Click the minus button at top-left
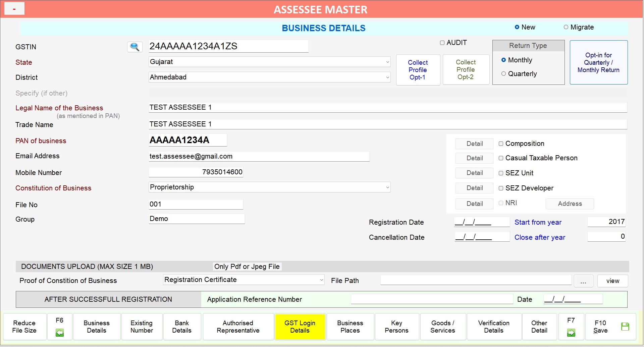The height and width of the screenshot is (347, 644). [14, 9]
